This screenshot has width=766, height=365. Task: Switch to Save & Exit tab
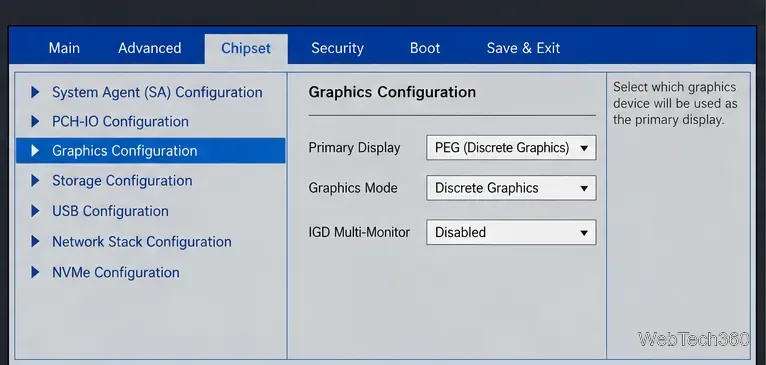(x=523, y=48)
